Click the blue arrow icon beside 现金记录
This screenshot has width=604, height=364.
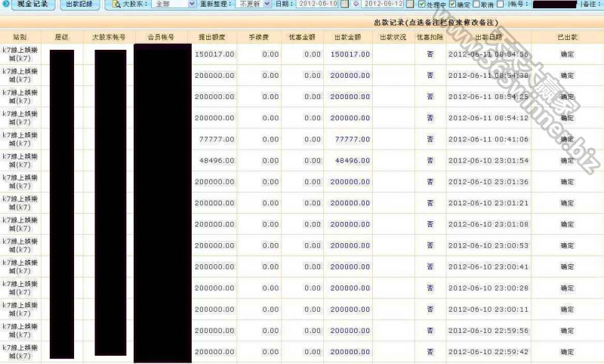pyautogui.click(x=6, y=4)
